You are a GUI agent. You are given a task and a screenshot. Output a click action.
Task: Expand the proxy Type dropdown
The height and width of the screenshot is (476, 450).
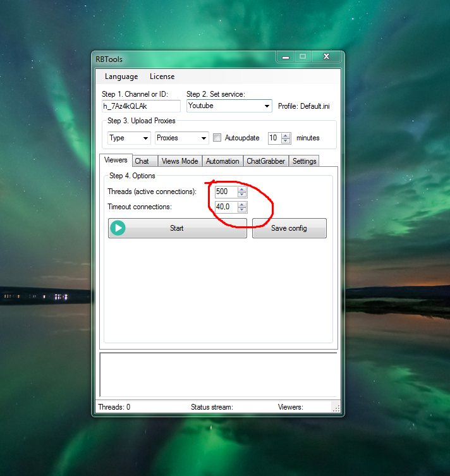[x=145, y=138]
